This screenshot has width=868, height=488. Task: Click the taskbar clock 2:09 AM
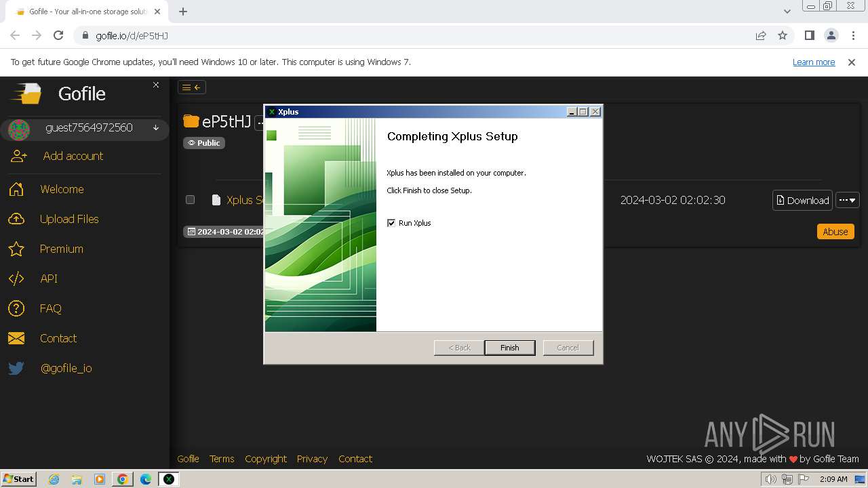833,479
